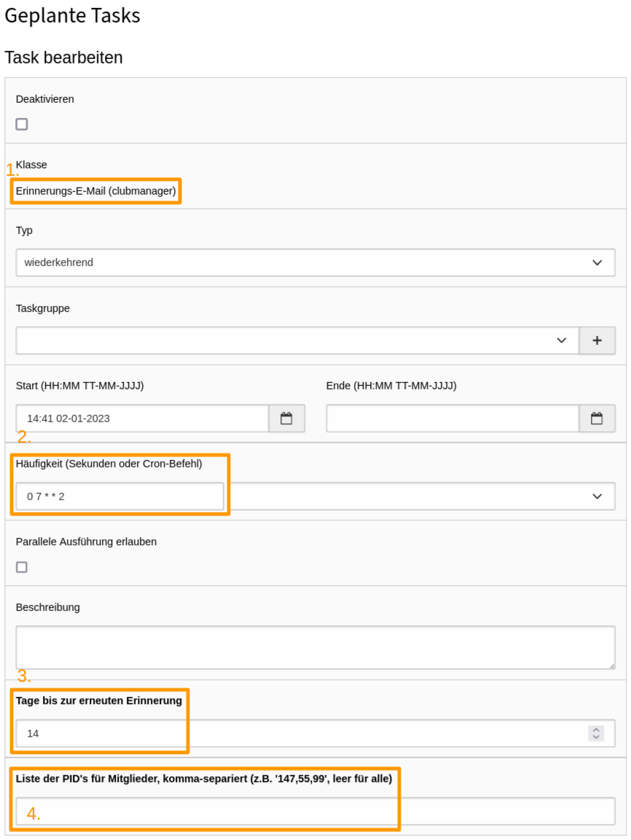Open the Ende date calendar picker

597,418
